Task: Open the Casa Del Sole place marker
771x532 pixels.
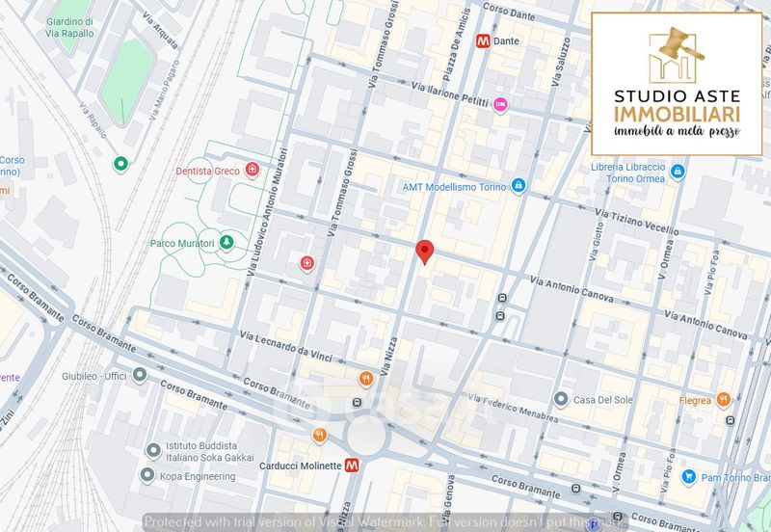Action: click(561, 399)
